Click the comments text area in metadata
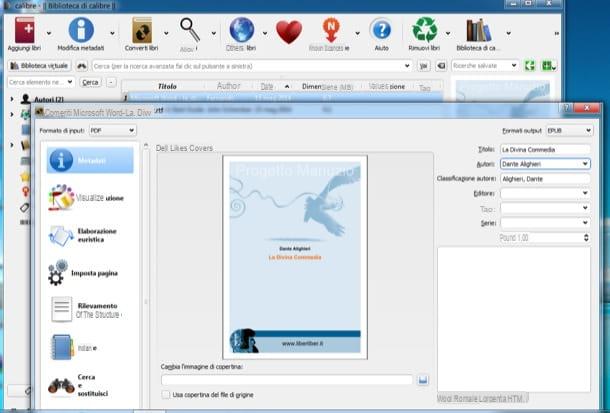610x413 pixels. click(514, 320)
